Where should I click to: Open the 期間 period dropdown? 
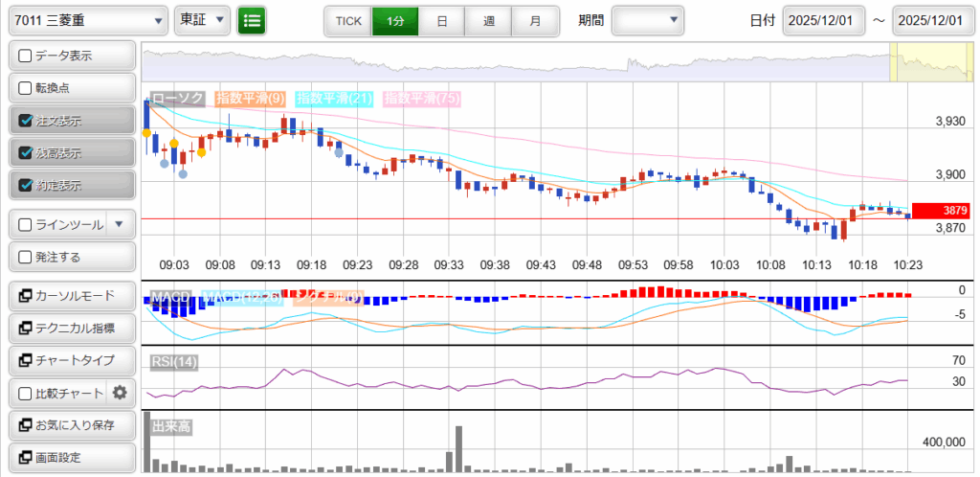click(648, 20)
